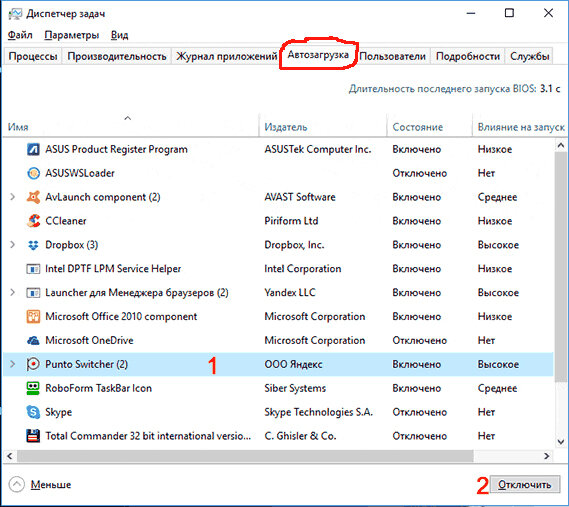This screenshot has width=569, height=507.
Task: Click the Siber Systems publisher cell
Action: pyautogui.click(x=295, y=388)
